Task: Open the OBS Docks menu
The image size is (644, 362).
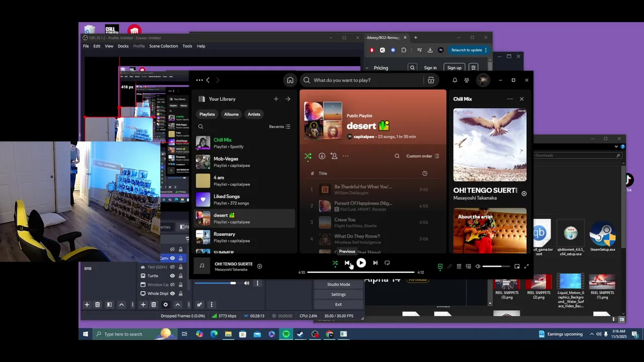Action: point(123,46)
